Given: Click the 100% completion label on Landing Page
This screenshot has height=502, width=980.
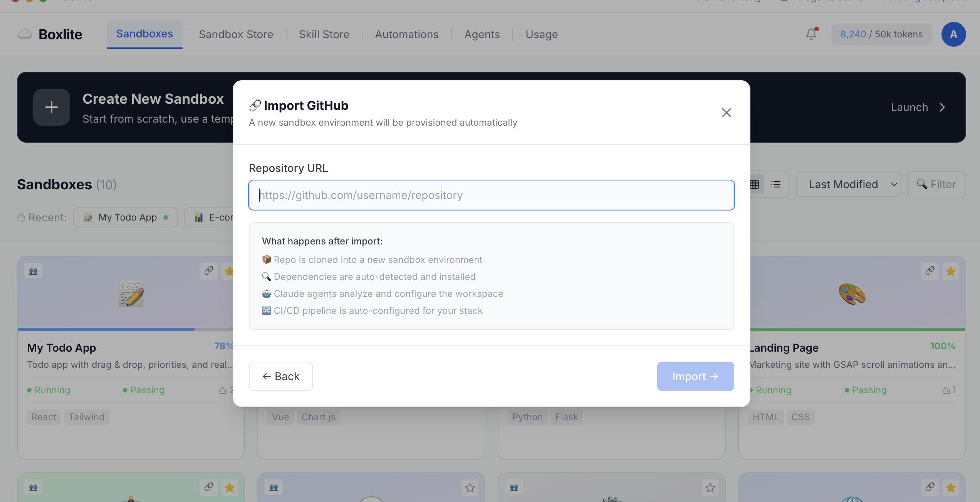Looking at the screenshot, I should [x=943, y=346].
